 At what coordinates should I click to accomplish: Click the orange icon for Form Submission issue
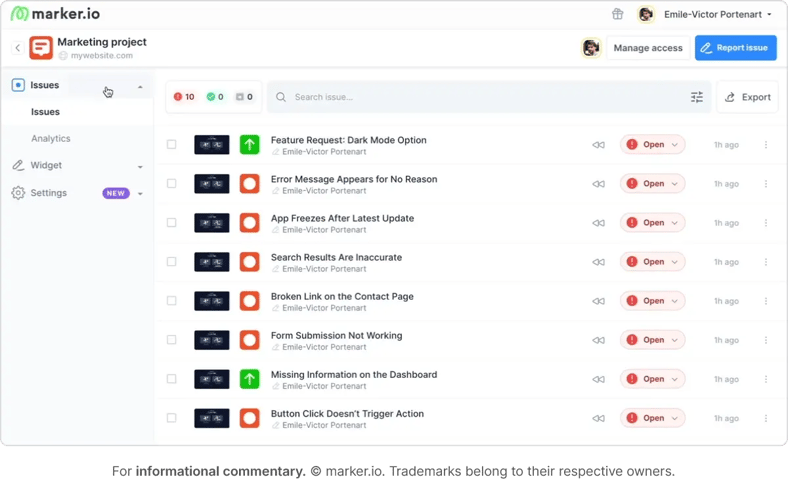coord(249,340)
